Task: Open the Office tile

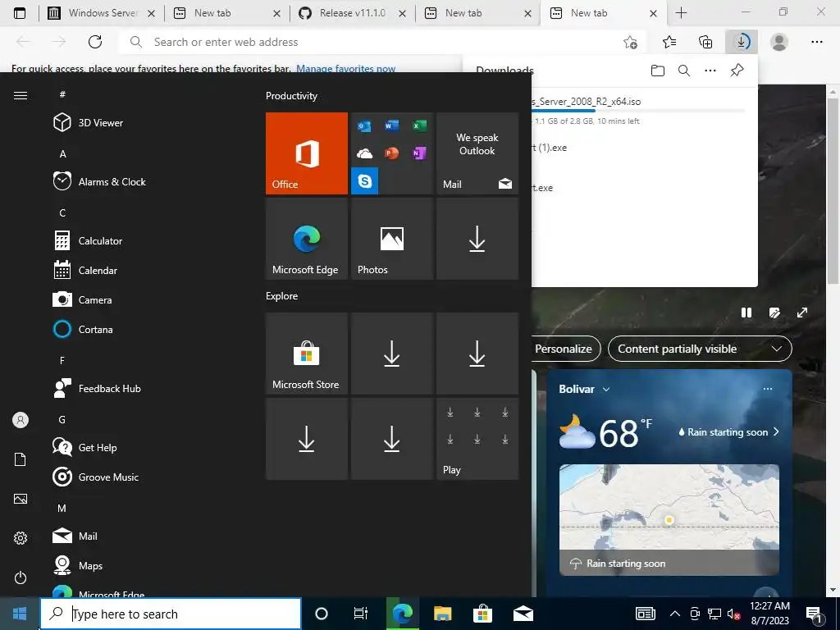Action: 307,153
